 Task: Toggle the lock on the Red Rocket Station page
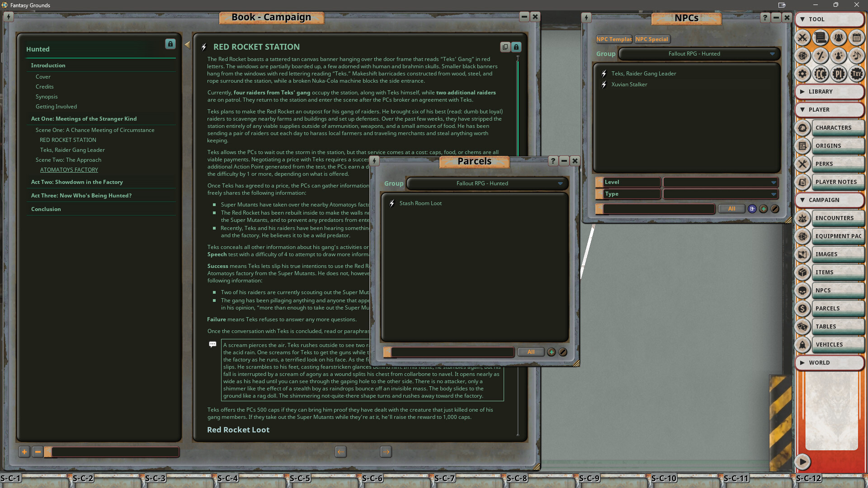point(516,47)
